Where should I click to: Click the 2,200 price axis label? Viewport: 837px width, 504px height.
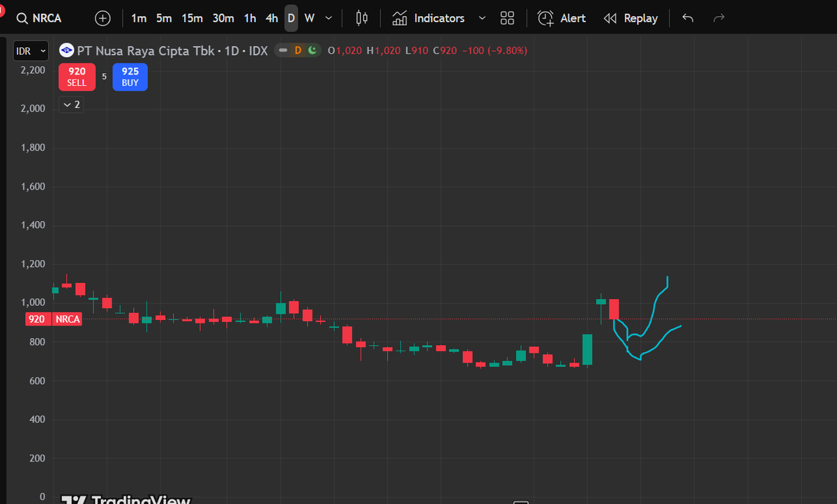(x=33, y=70)
